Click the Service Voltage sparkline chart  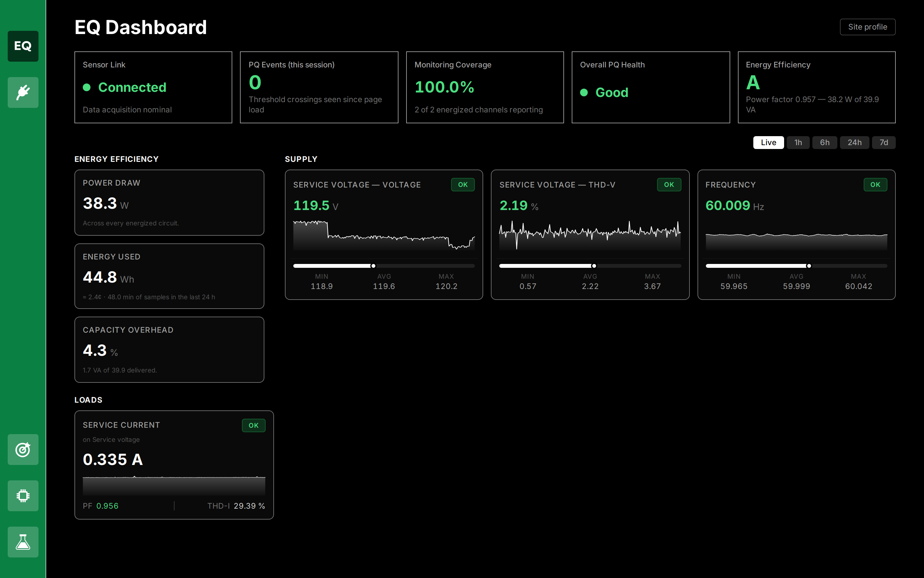click(x=384, y=235)
